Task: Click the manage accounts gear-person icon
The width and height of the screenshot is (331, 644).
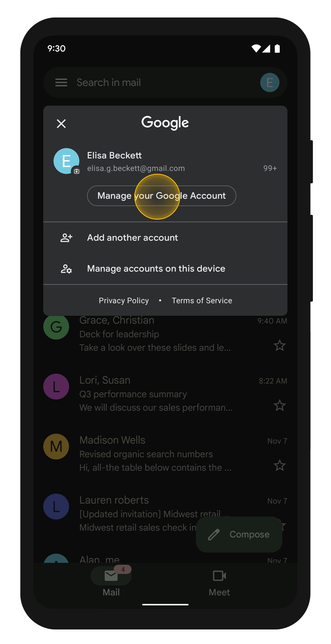Action: (x=66, y=269)
